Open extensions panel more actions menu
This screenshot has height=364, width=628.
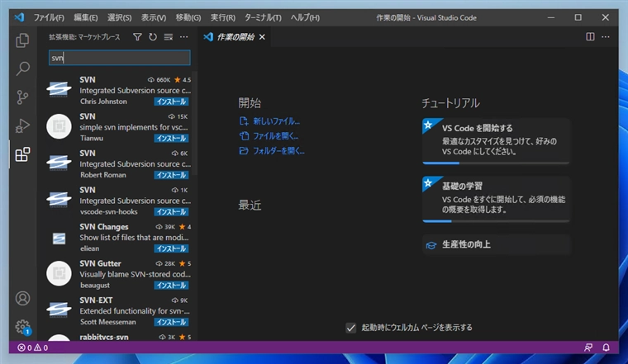[183, 37]
